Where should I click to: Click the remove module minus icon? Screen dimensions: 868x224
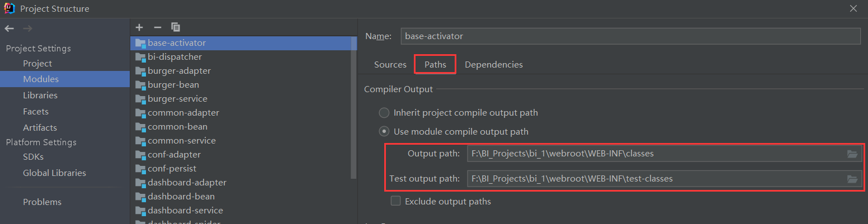[157, 27]
